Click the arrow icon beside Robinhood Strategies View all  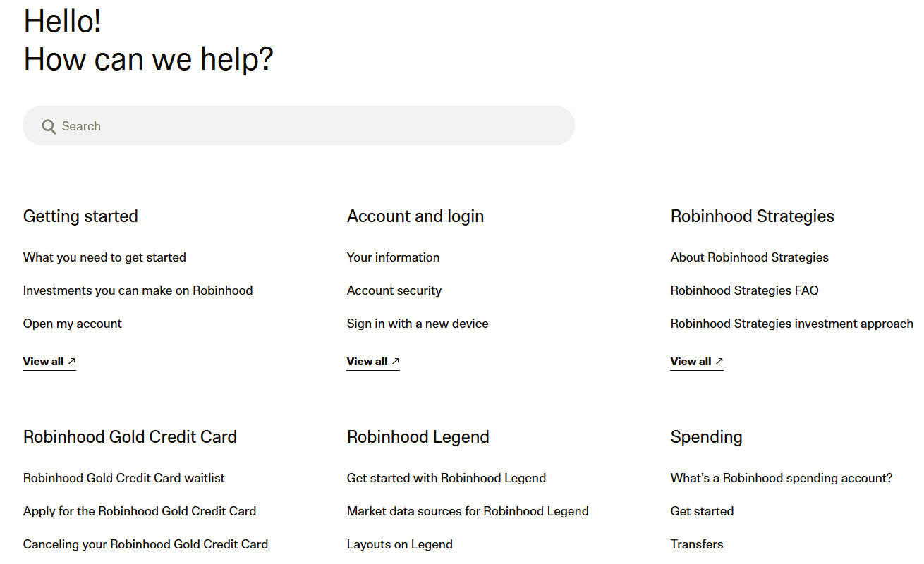pyautogui.click(x=719, y=360)
